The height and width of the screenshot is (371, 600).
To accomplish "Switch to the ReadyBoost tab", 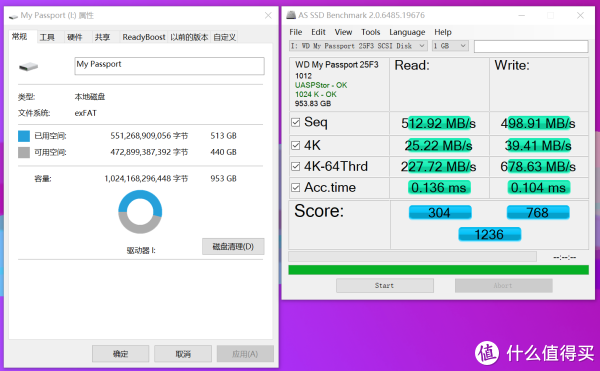I will coord(143,37).
